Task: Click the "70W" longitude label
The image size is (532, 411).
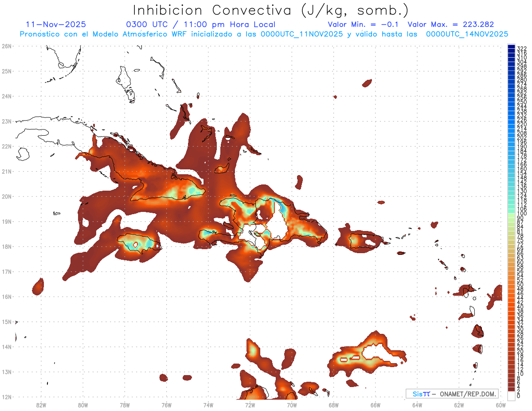Action: [292, 405]
